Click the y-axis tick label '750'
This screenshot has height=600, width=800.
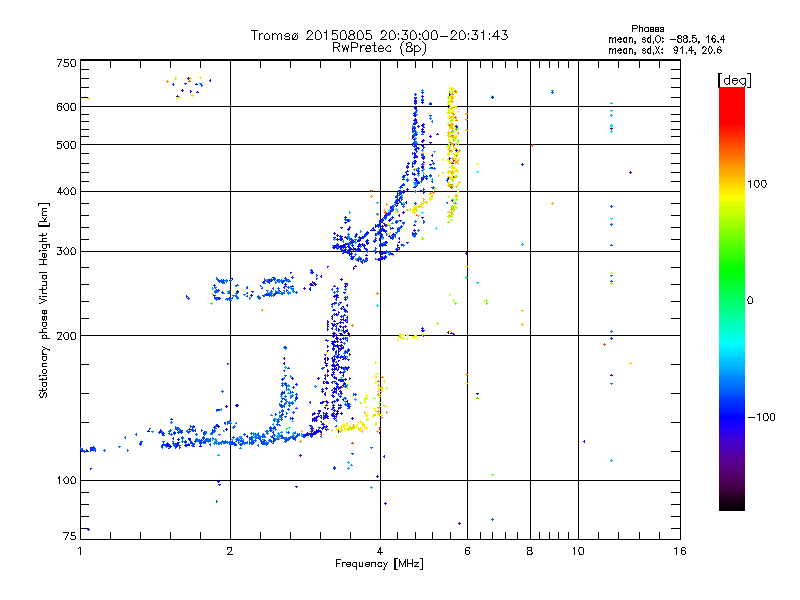tap(66, 63)
